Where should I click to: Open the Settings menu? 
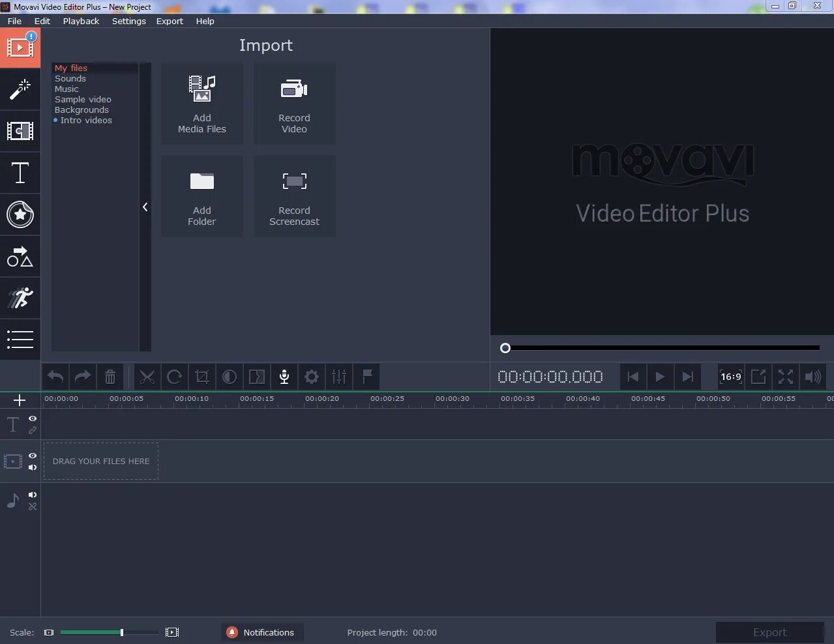click(x=129, y=21)
